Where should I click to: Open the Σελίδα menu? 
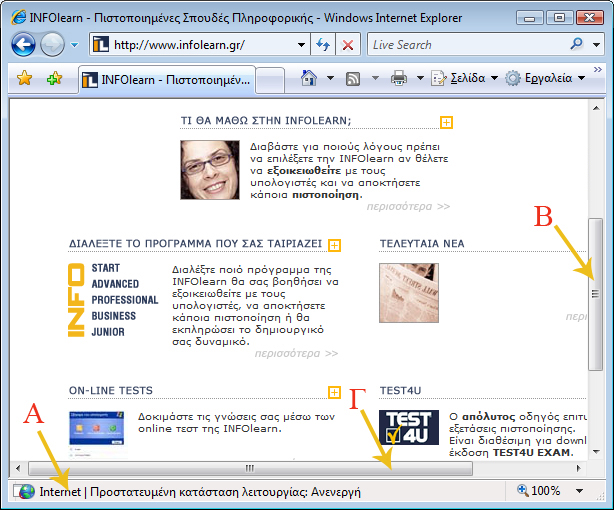(x=464, y=78)
